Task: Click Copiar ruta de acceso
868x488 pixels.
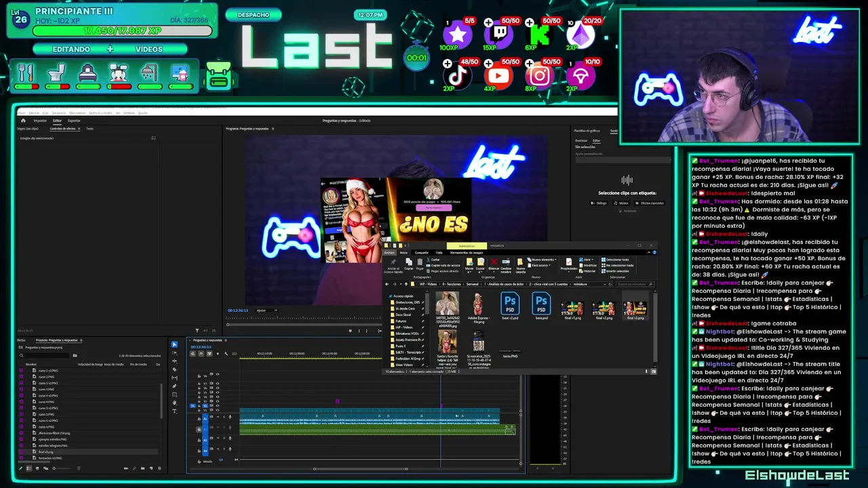Action: 443,266
